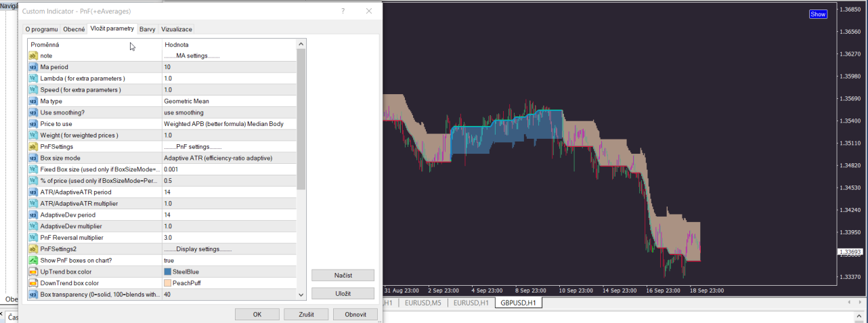Click the scroll down arrow of parameters list
The image size is (868, 323).
[x=301, y=295]
